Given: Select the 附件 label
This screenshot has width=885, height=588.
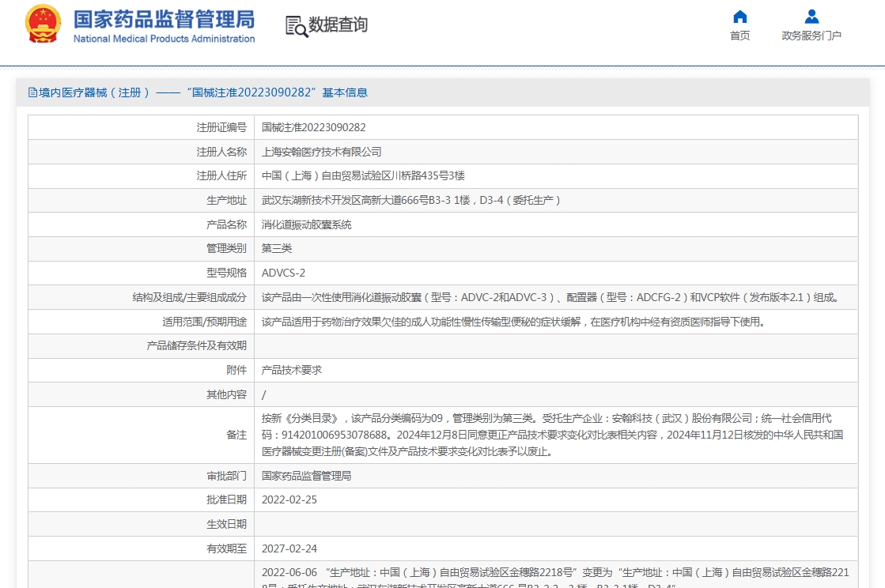Looking at the screenshot, I should tap(236, 371).
